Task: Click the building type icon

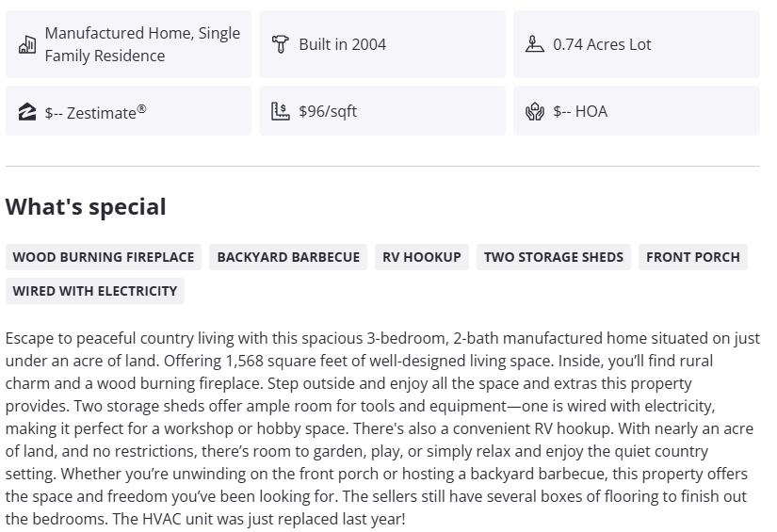Action: coord(27,44)
